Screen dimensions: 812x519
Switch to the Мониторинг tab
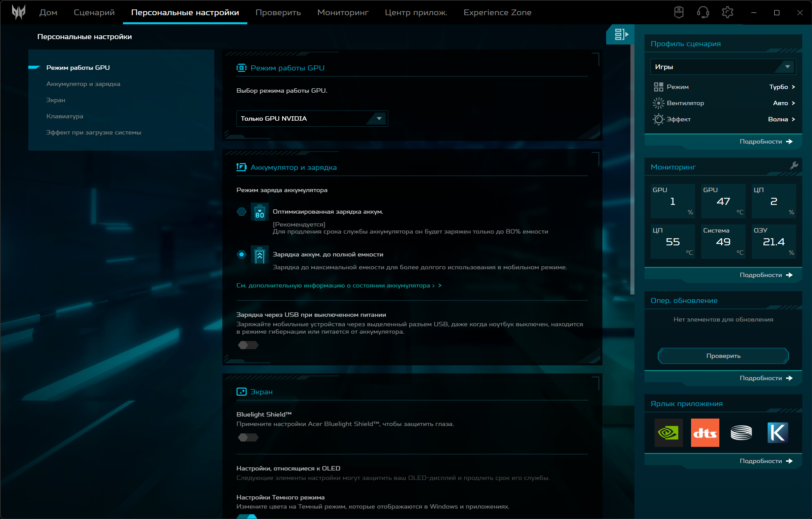point(343,12)
